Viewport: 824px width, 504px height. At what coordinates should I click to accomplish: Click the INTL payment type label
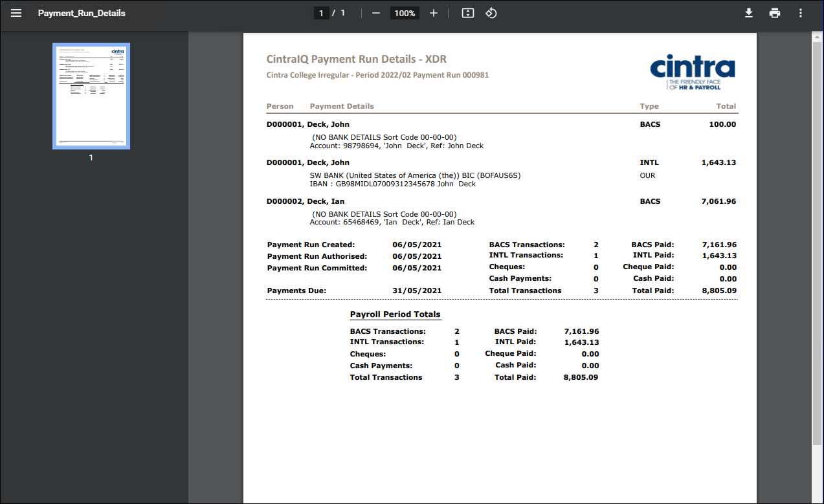649,162
